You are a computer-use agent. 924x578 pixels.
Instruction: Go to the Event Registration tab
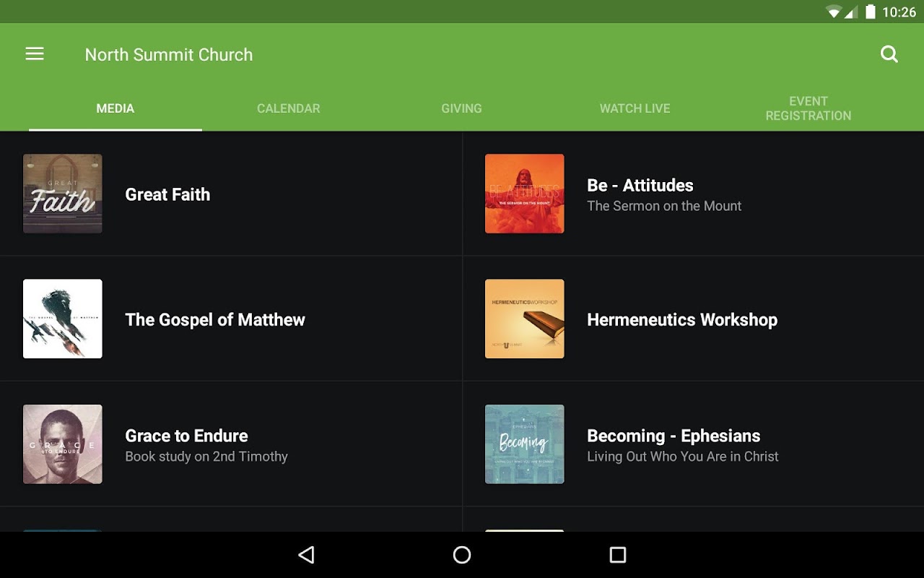[x=808, y=108]
